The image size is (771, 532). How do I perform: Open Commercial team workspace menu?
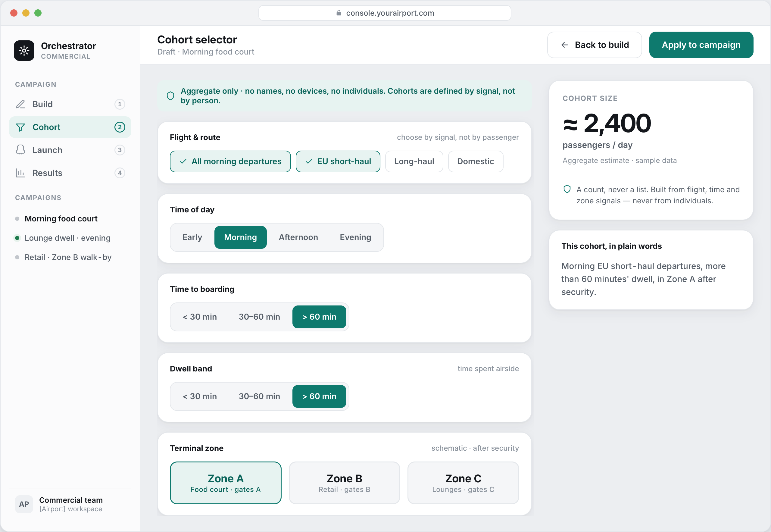[x=70, y=504]
